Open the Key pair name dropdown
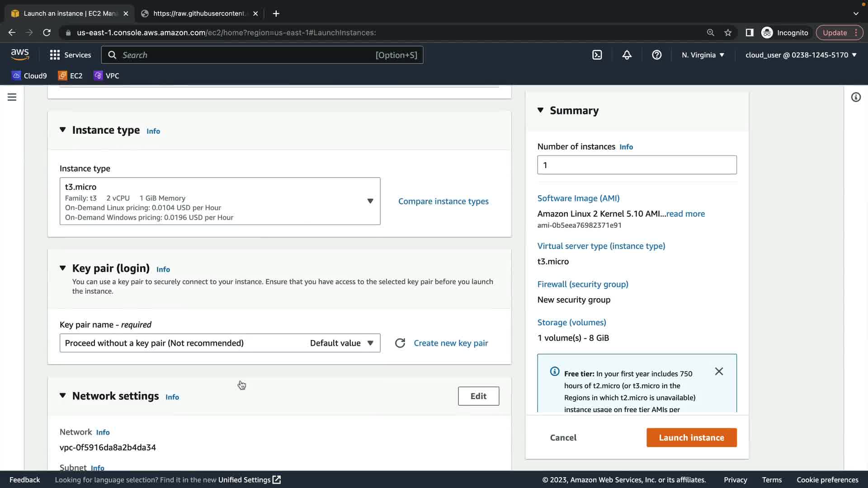The image size is (868, 488). [220, 343]
